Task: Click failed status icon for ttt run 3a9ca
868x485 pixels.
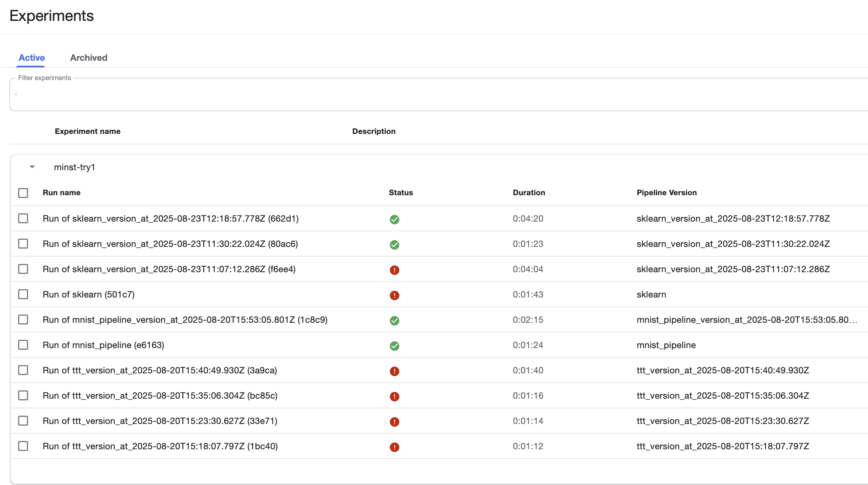Action: click(394, 371)
